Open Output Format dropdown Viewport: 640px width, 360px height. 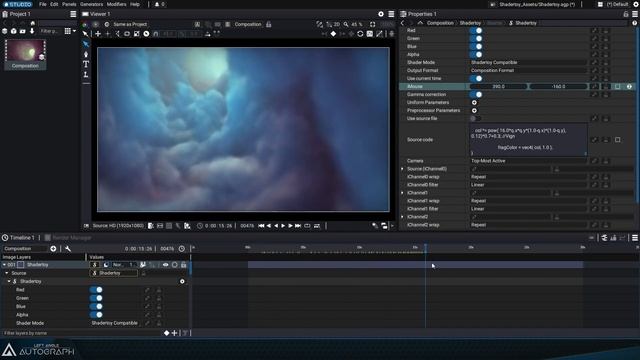point(528,70)
